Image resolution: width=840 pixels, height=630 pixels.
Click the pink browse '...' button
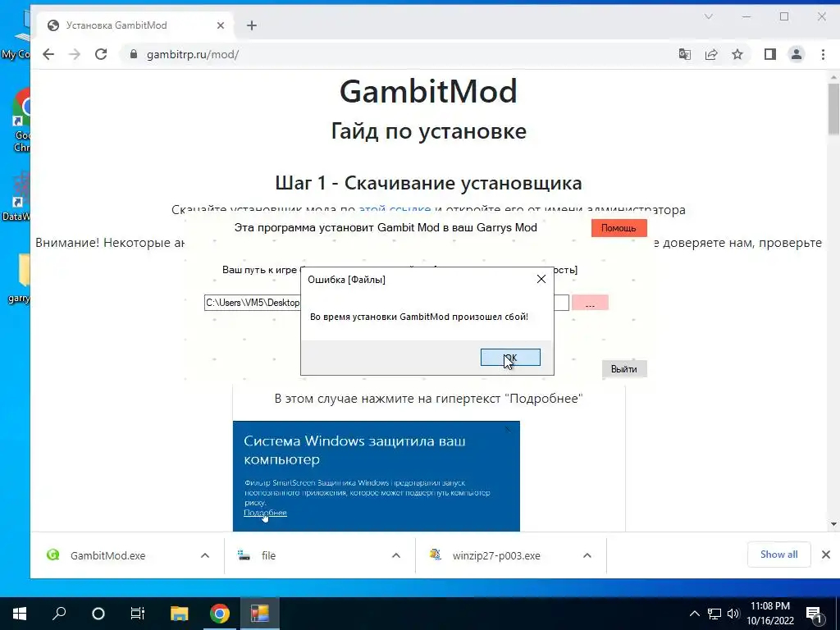coord(590,303)
